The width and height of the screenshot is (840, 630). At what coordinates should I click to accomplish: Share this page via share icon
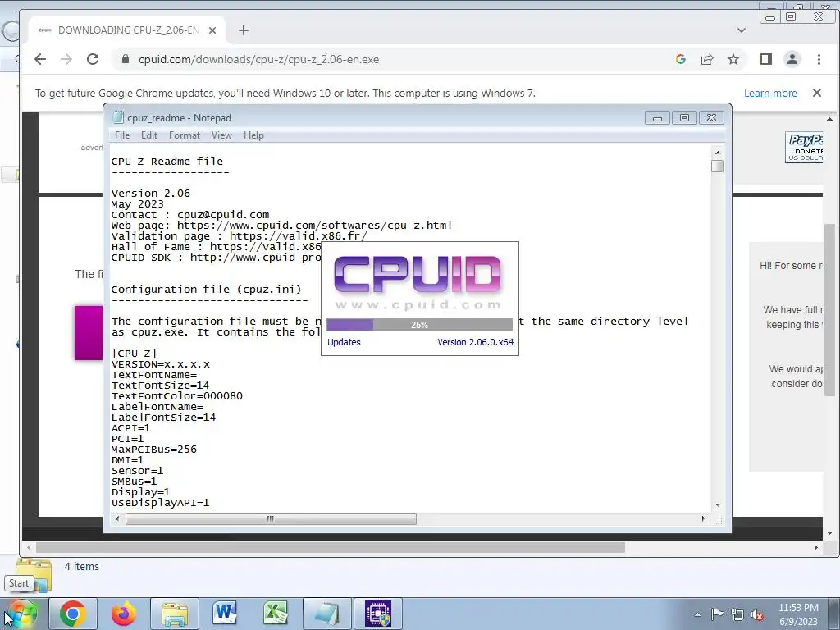(x=707, y=59)
